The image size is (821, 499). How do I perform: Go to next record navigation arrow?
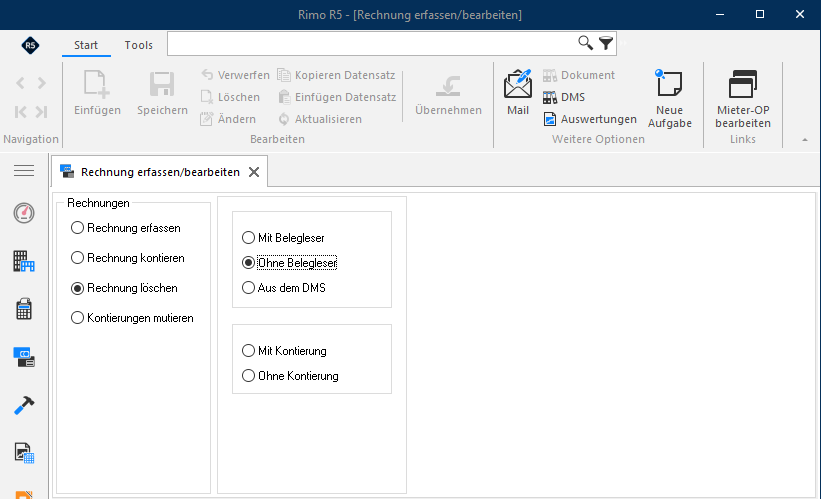coord(41,83)
